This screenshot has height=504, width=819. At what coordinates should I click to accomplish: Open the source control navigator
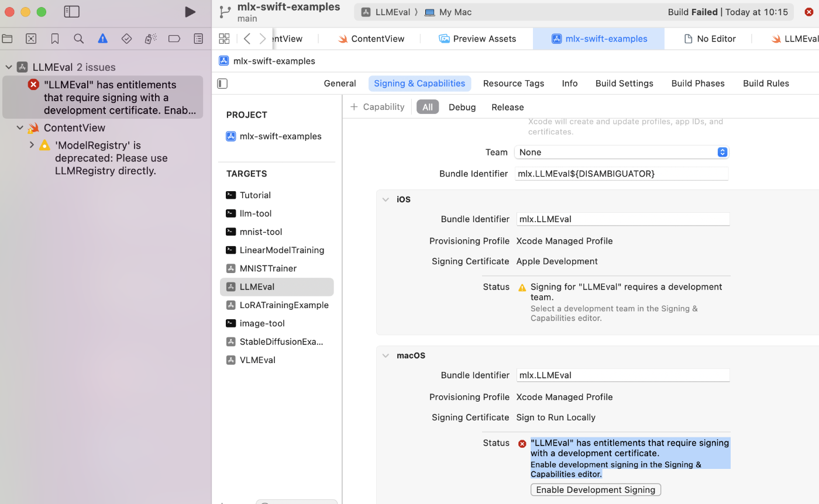(31, 39)
